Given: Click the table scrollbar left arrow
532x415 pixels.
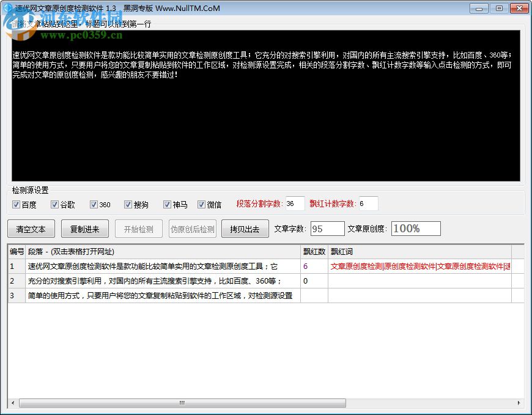Looking at the screenshot, I should coord(13,403).
